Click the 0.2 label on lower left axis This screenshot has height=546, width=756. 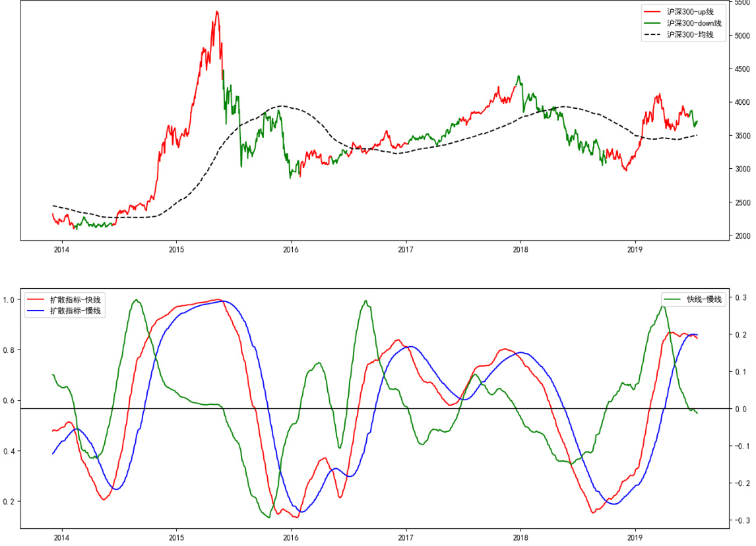click(9, 502)
